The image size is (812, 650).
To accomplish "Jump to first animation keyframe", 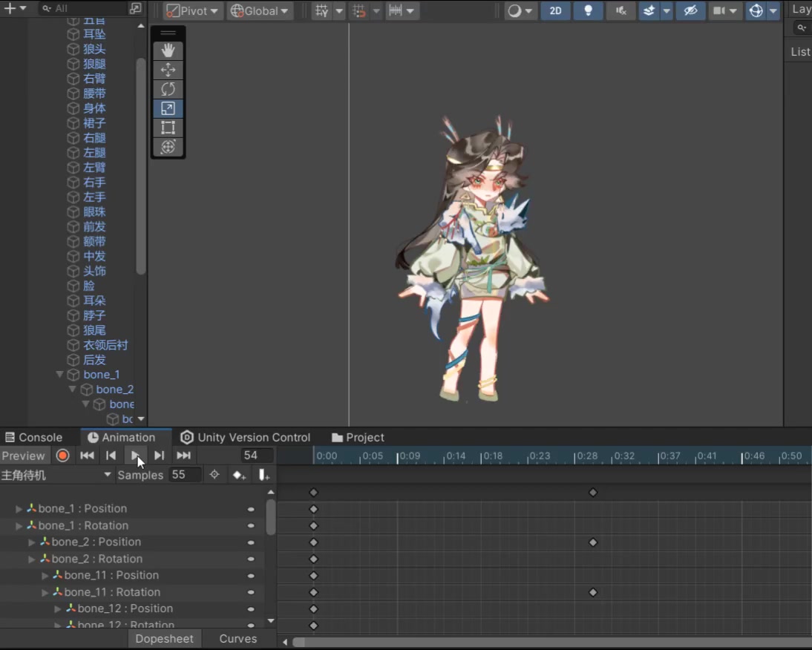I will click(x=87, y=456).
